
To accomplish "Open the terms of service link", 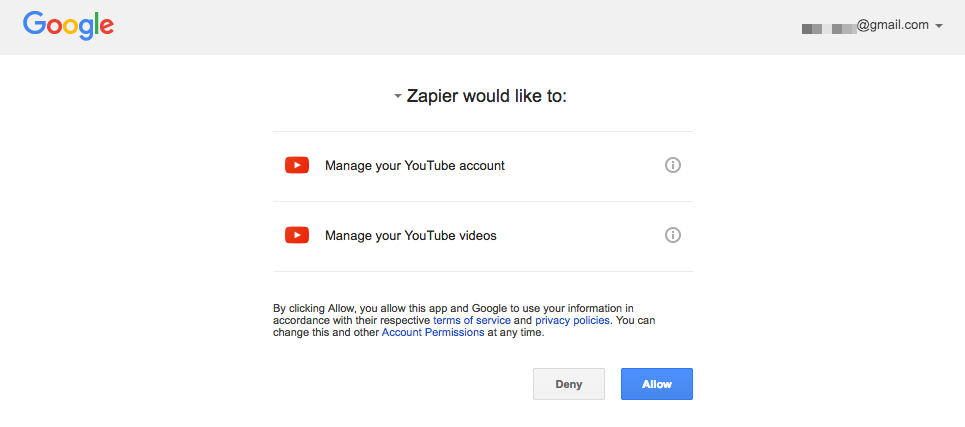I will 471,321.
